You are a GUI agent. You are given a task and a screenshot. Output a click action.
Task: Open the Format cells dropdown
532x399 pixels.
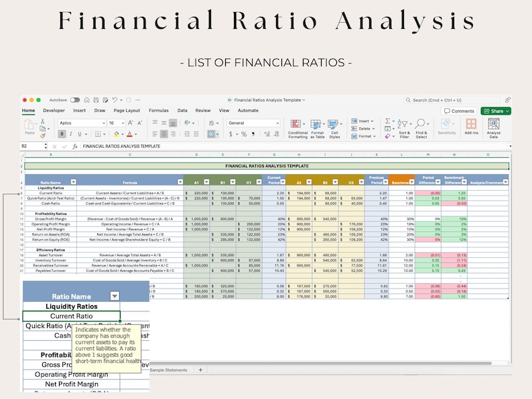pos(363,137)
